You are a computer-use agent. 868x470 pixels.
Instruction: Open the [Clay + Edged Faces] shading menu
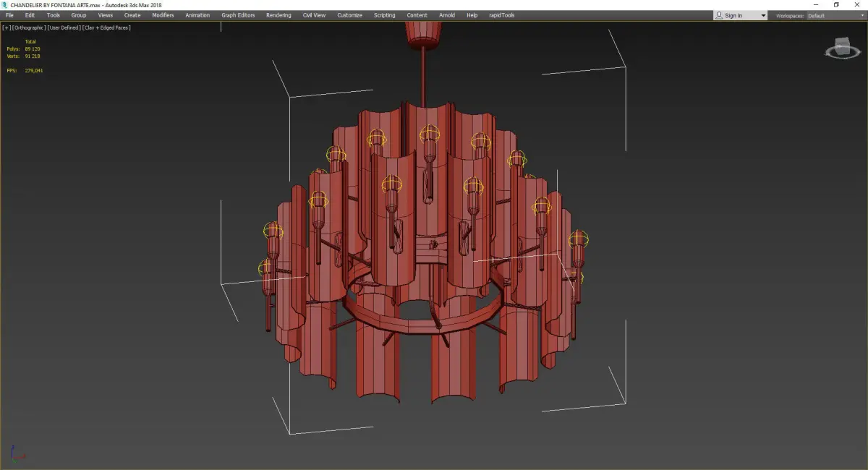point(106,27)
